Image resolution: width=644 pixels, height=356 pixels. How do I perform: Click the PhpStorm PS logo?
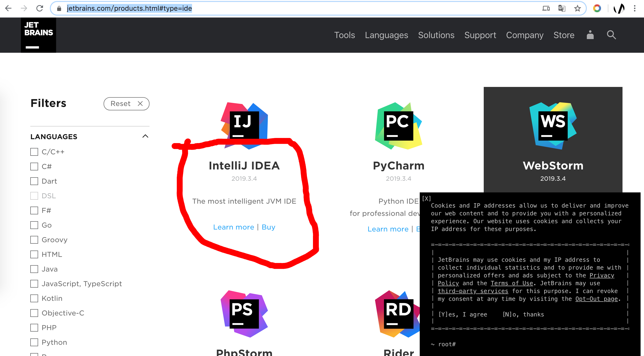pos(244,314)
